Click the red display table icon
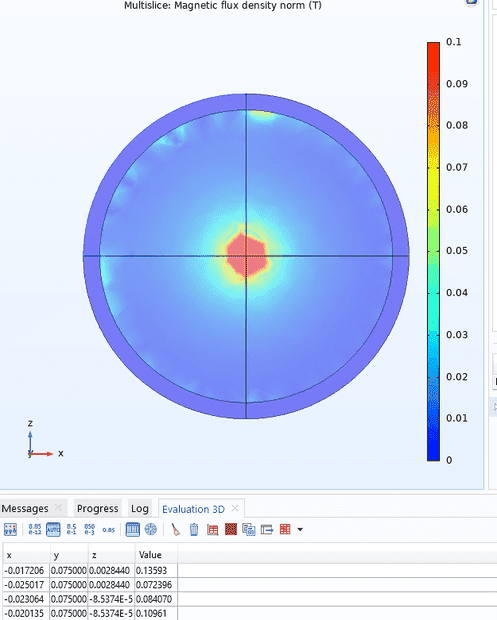The width and height of the screenshot is (497, 620). click(x=285, y=529)
